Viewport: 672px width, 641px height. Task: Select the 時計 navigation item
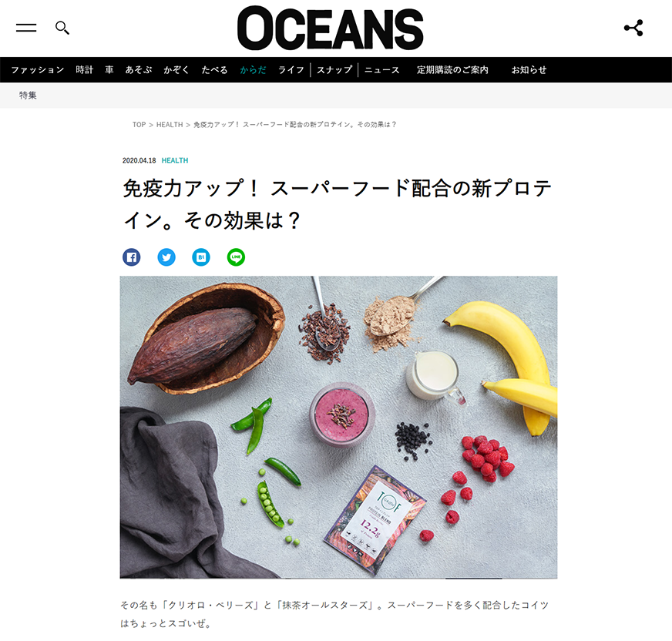tap(85, 70)
